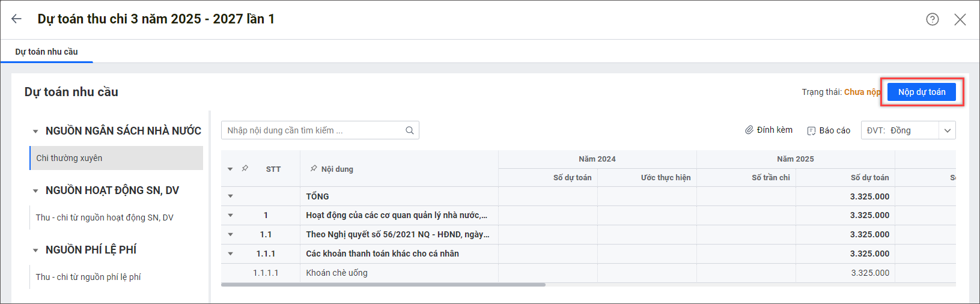Click the Đính kèm paperclip icon
This screenshot has width=980, height=304.
click(x=749, y=130)
